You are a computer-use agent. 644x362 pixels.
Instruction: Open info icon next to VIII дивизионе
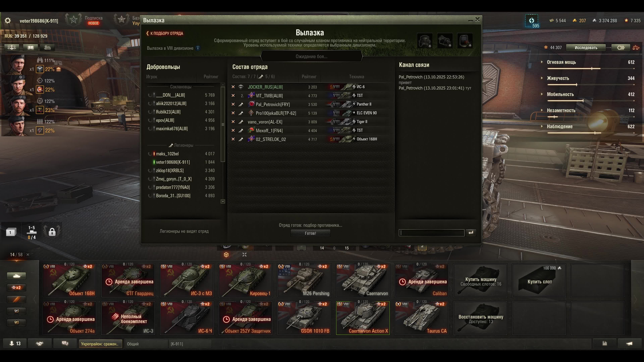[198, 48]
